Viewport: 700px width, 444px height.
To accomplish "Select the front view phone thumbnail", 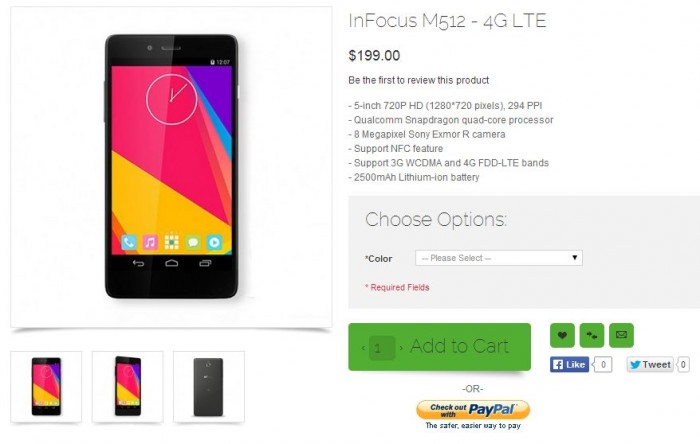I will click(x=46, y=386).
